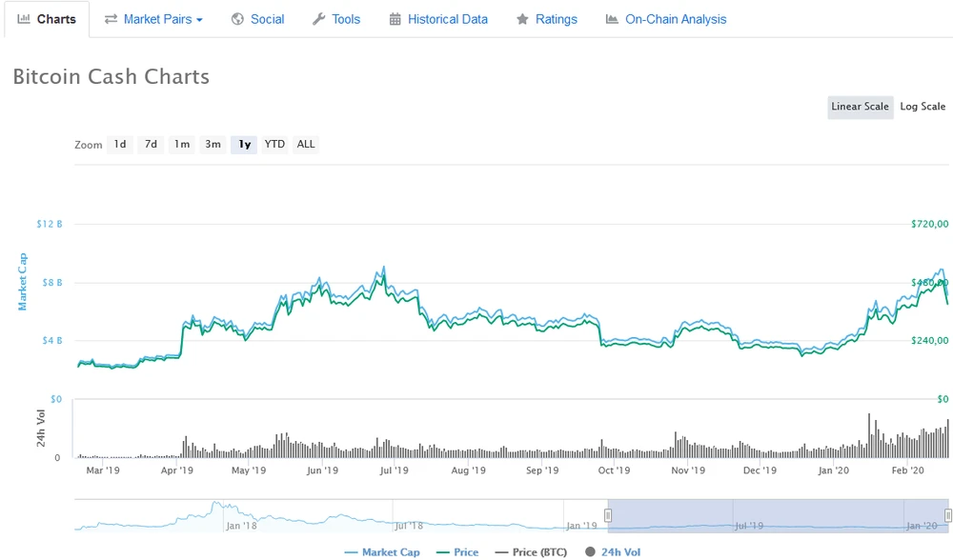Screen dimensions: 953x560
Task: Set zoom range to 7d
Action: pos(151,145)
